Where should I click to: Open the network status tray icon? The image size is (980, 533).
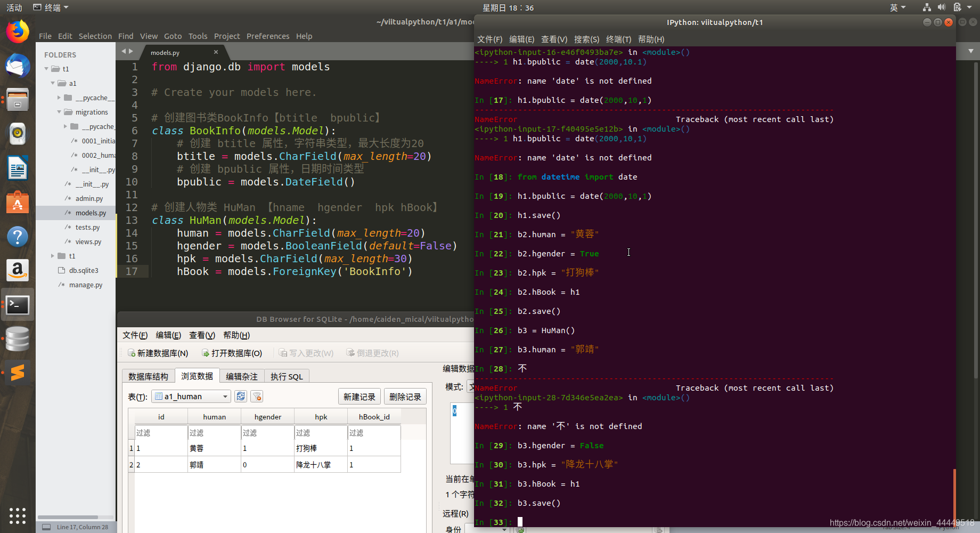[927, 7]
